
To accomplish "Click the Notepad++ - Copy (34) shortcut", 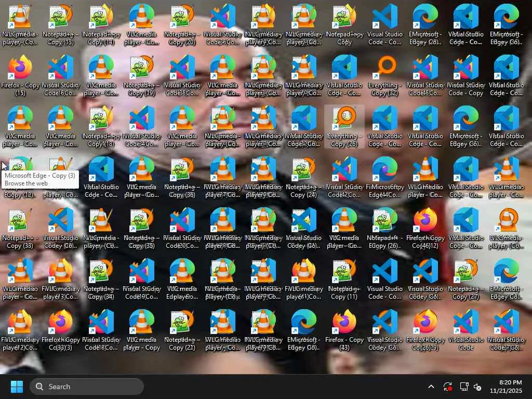I will point(101,279).
